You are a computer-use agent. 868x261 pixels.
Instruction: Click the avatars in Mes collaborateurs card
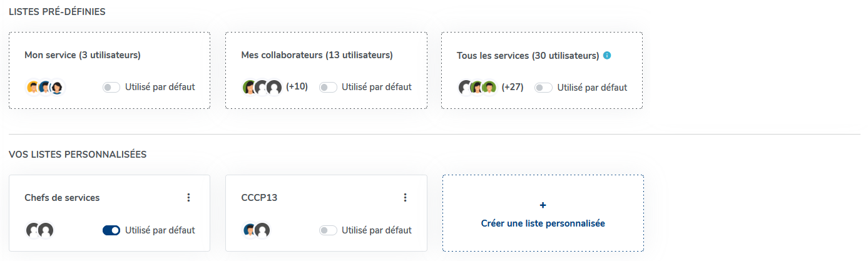pos(262,88)
